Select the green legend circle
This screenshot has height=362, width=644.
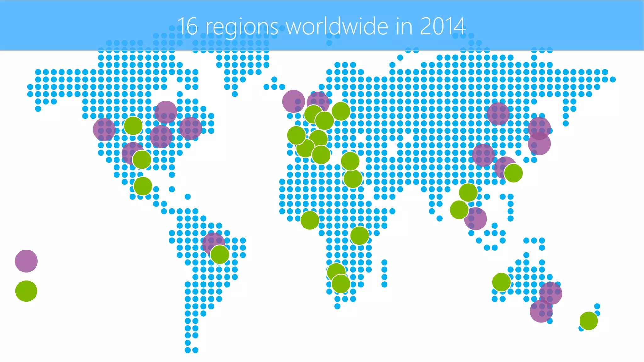coord(26,291)
